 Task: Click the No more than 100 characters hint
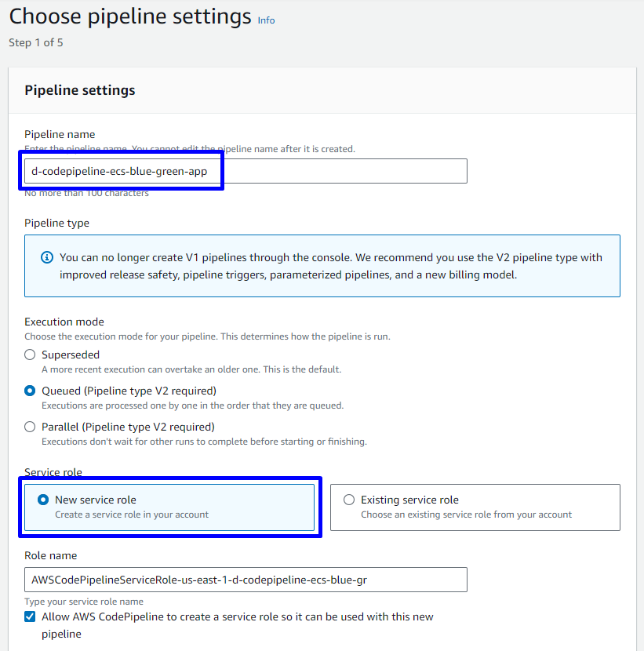point(86,193)
